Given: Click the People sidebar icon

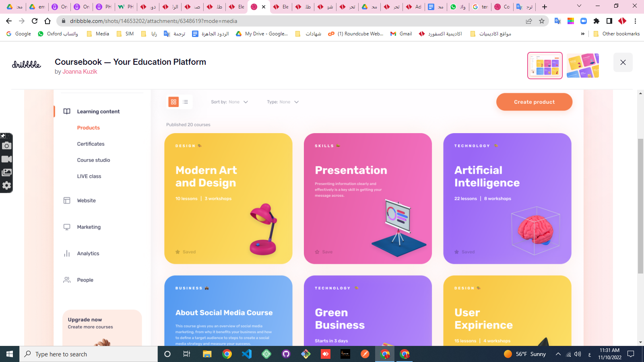Looking at the screenshot, I should [67, 280].
